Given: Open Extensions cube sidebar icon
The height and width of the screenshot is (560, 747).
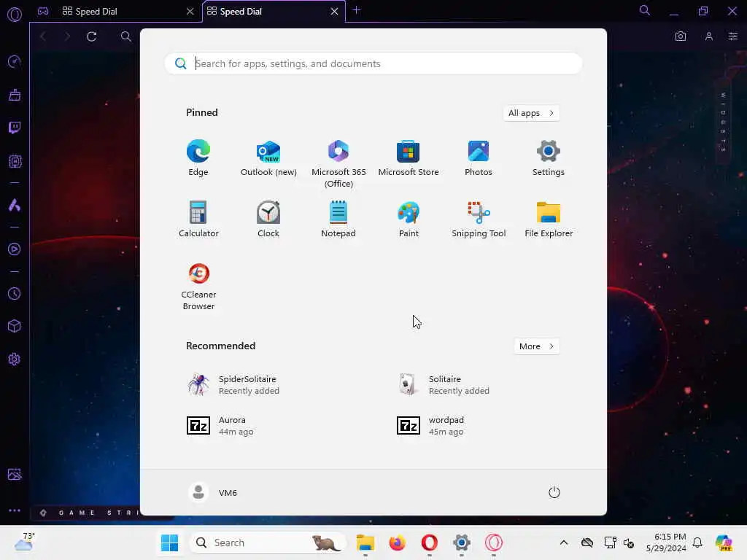Looking at the screenshot, I should [x=15, y=326].
